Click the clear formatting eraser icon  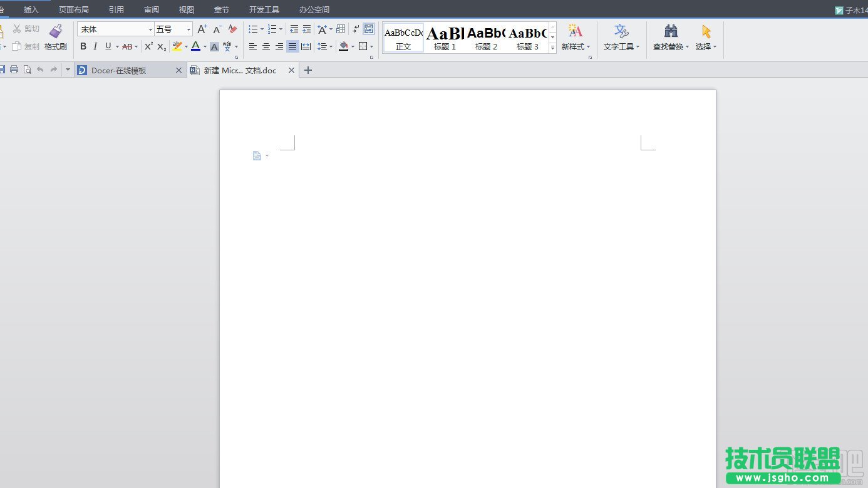click(x=232, y=29)
